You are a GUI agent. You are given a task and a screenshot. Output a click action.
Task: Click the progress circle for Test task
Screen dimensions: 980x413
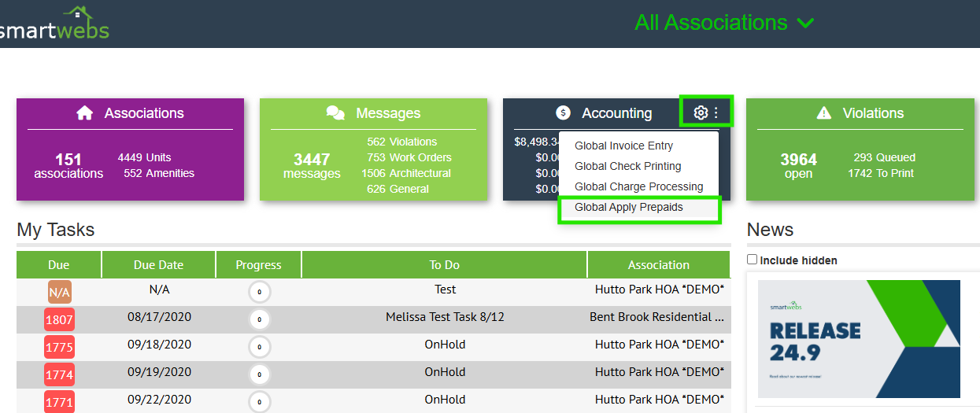pyautogui.click(x=259, y=292)
